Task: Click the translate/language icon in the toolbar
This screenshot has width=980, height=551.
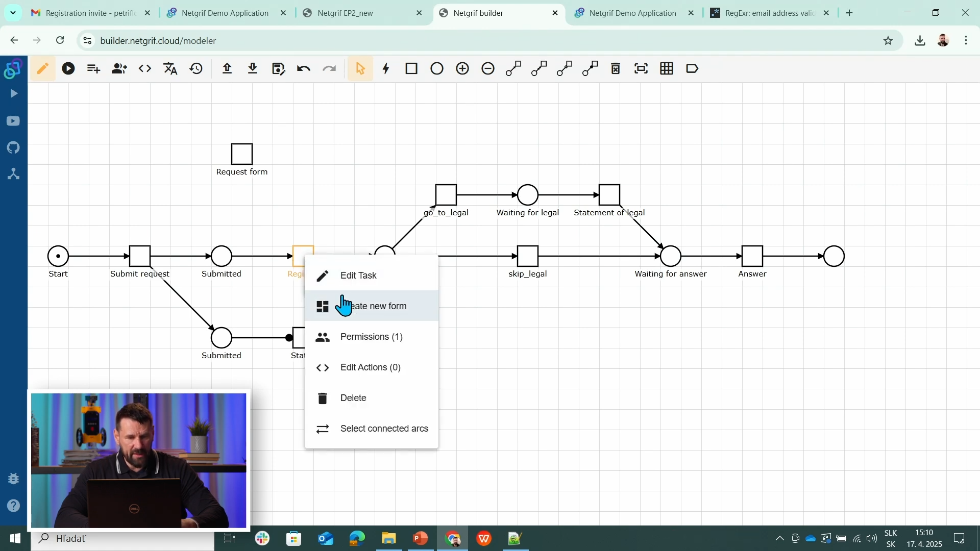Action: [170, 68]
